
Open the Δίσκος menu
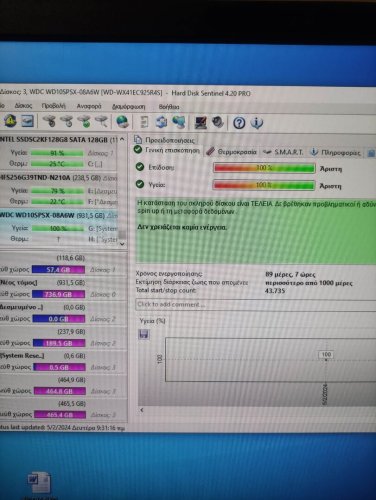(23, 106)
